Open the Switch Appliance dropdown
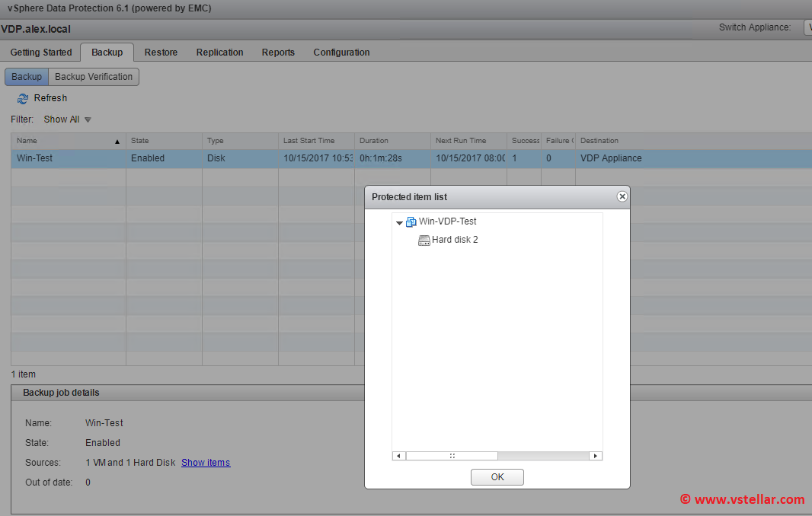This screenshot has height=516, width=812. click(x=807, y=27)
